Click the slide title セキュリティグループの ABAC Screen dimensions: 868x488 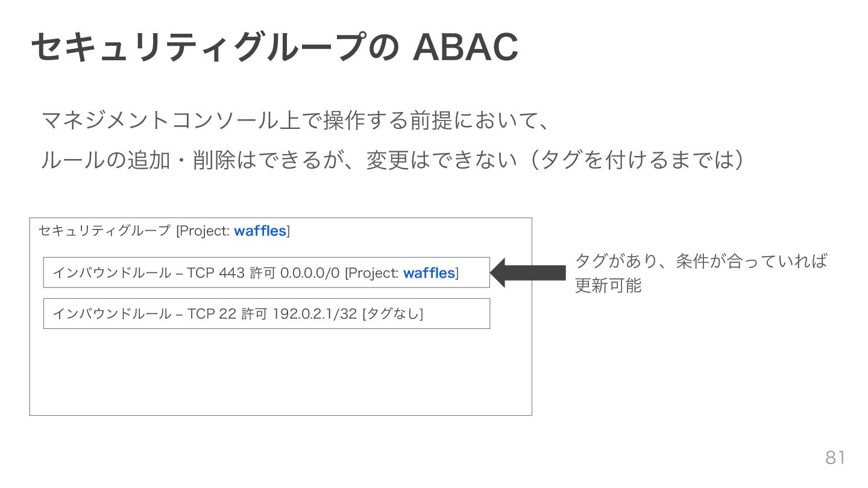[x=275, y=47]
